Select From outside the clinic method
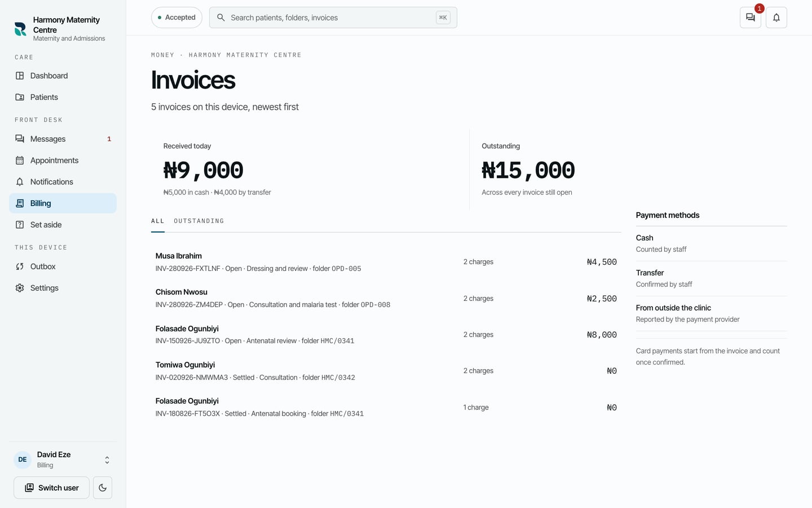 pos(712,313)
